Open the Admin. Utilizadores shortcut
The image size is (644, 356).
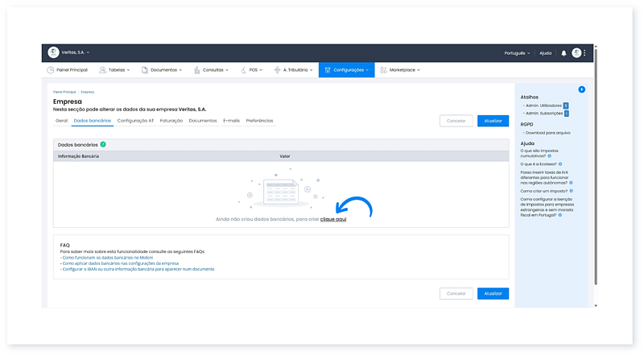[x=543, y=106]
